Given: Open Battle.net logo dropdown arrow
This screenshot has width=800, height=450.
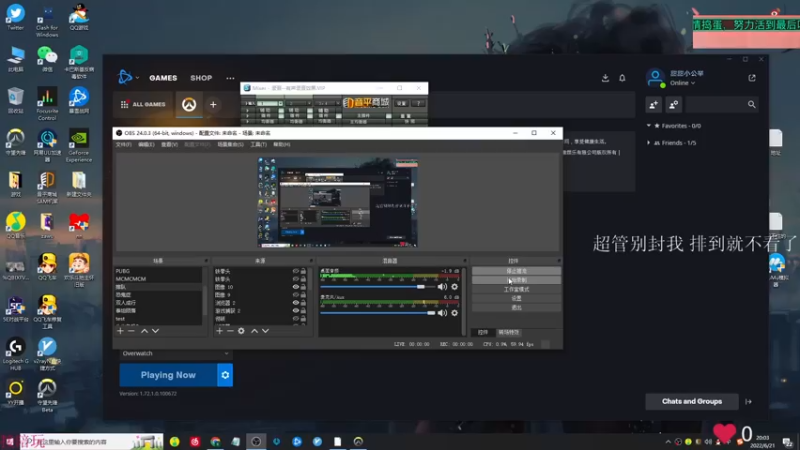Looking at the screenshot, I should coord(137,78).
